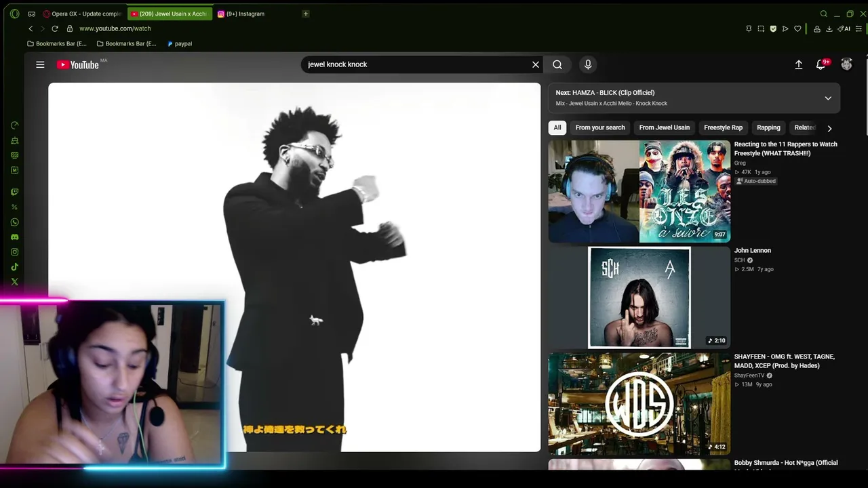
Task: Take a snapshot with the capture icon
Action: (x=761, y=28)
